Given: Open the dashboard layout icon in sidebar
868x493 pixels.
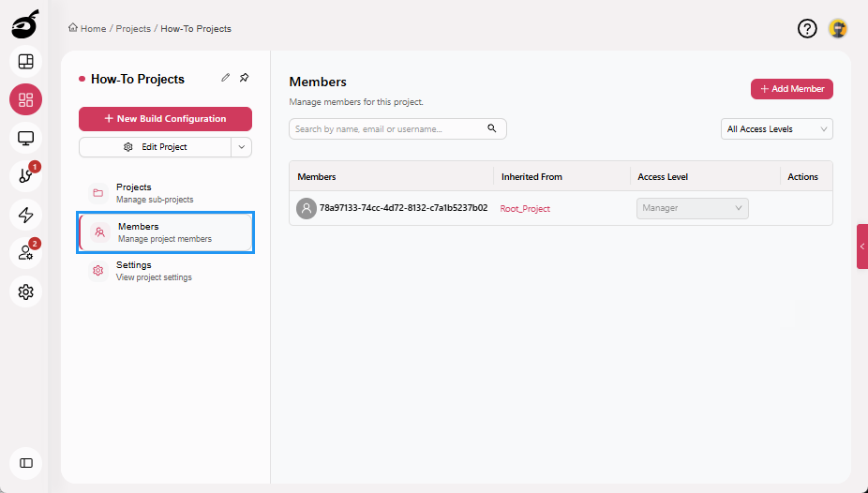Looking at the screenshot, I should pyautogui.click(x=26, y=62).
